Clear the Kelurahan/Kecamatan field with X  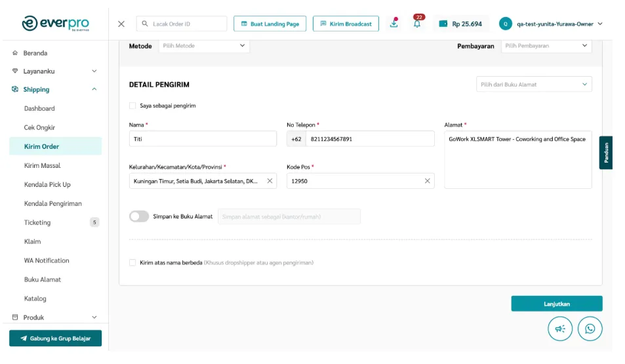(270, 181)
